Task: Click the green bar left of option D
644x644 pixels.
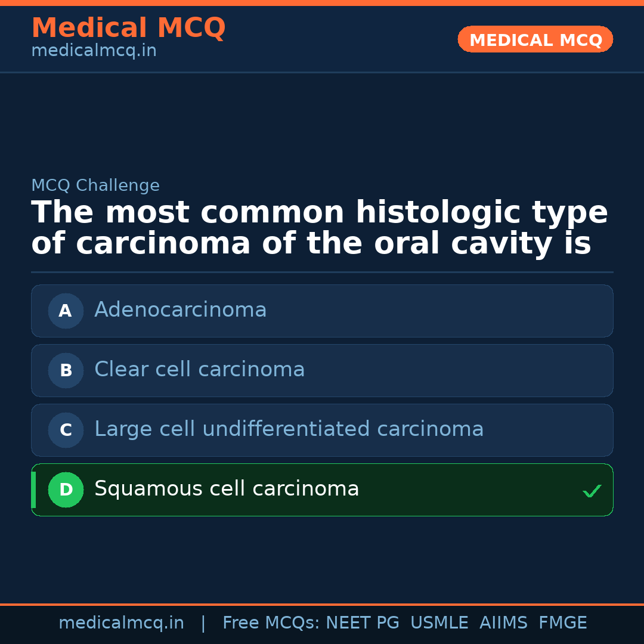Action: point(33,490)
